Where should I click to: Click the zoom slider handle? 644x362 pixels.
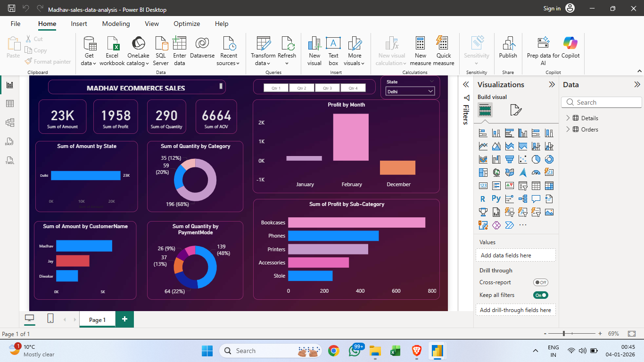(x=564, y=333)
